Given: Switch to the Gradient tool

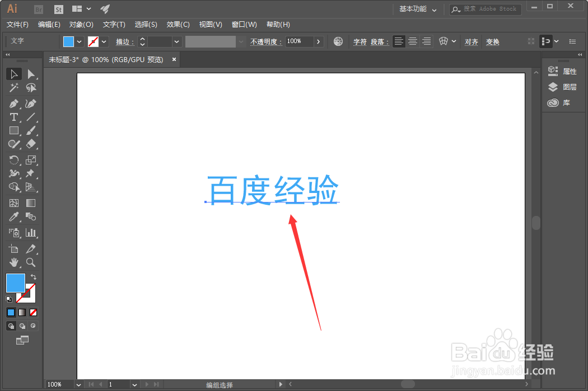Looking at the screenshot, I should click(x=31, y=202).
